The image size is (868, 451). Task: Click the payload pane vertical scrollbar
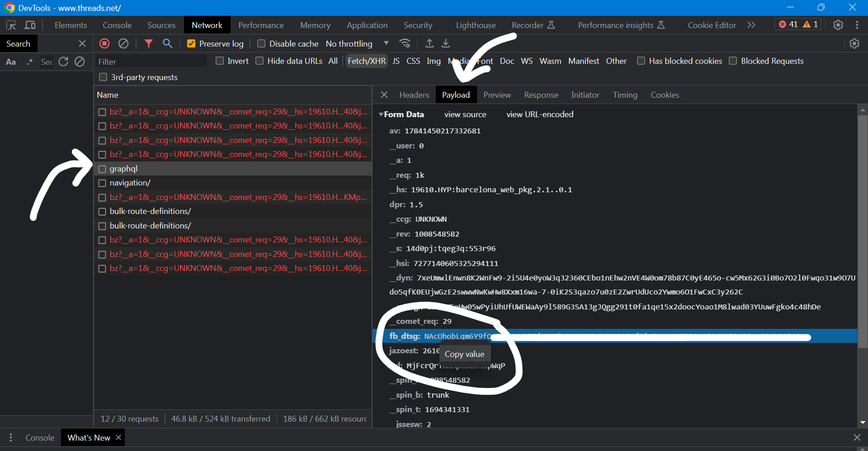pyautogui.click(x=863, y=231)
